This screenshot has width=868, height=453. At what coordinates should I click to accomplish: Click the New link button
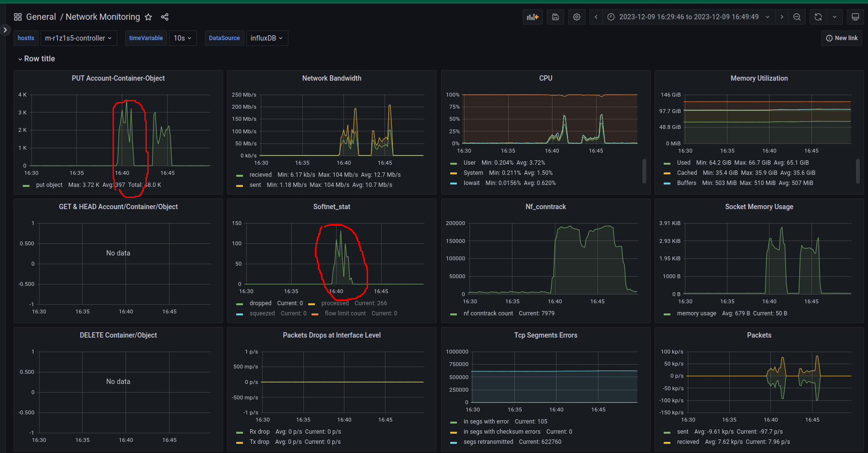(x=841, y=38)
